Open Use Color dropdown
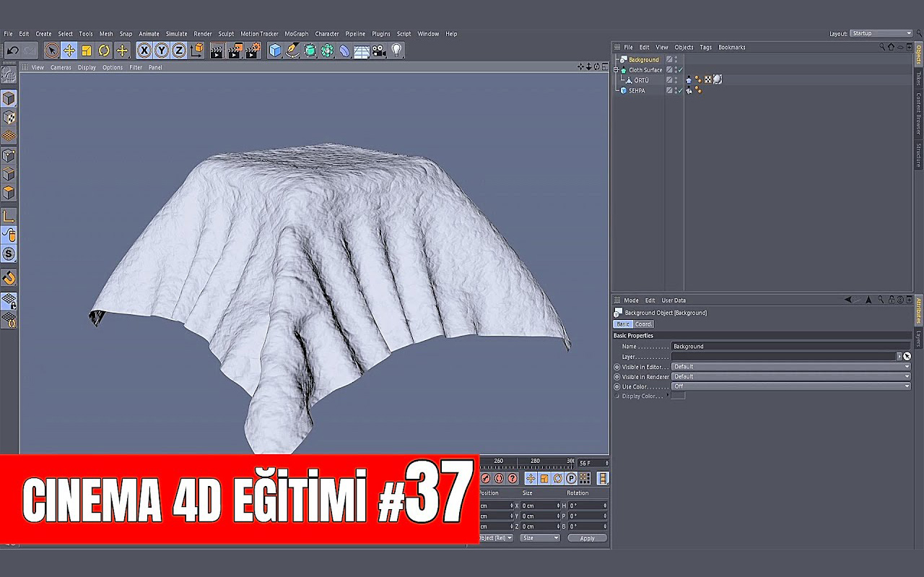Screen dimensions: 924x577 coord(791,386)
